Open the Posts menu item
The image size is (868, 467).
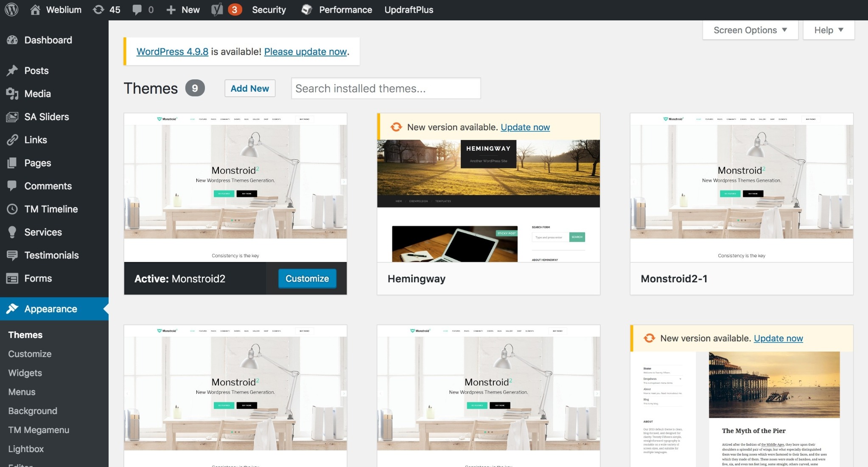36,70
